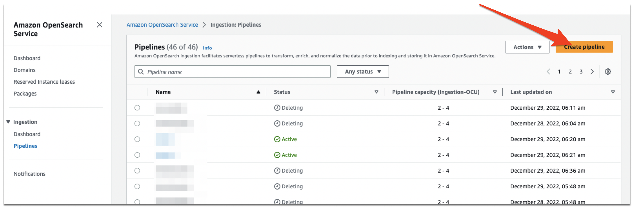Go to Reserved Instance leases
Viewport: 644px width, 214px height.
pyautogui.click(x=44, y=82)
